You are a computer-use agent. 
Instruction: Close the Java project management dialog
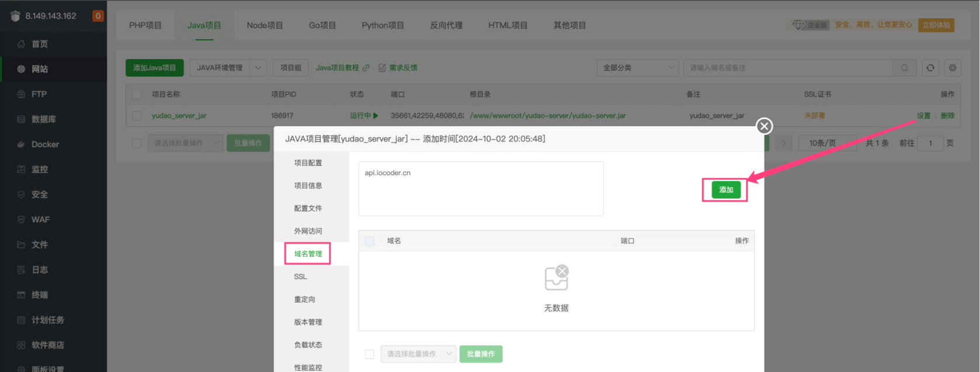tap(764, 126)
